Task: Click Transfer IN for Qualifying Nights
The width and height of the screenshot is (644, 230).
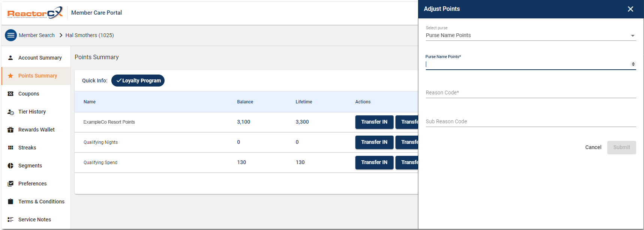Action: tap(374, 142)
